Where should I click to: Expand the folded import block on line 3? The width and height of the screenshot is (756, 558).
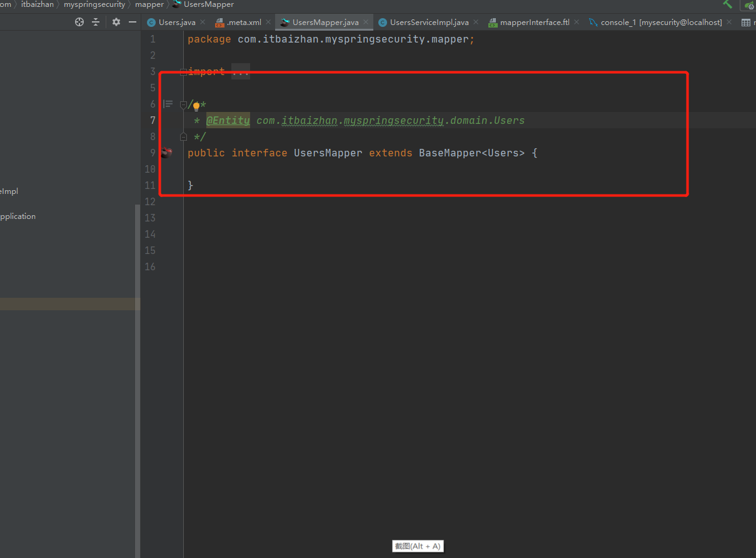[x=183, y=72]
